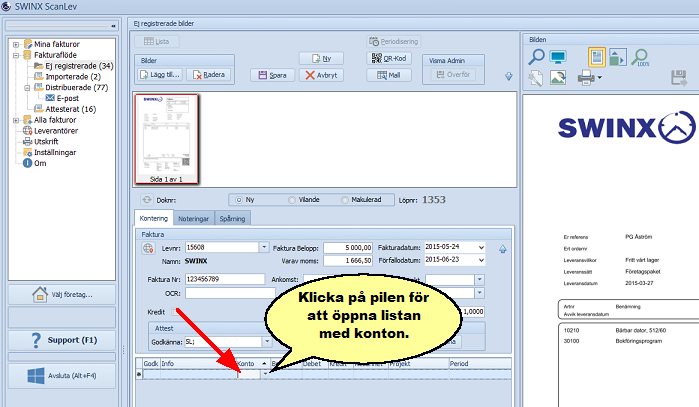Rotate the image with the picture icon

[558, 78]
